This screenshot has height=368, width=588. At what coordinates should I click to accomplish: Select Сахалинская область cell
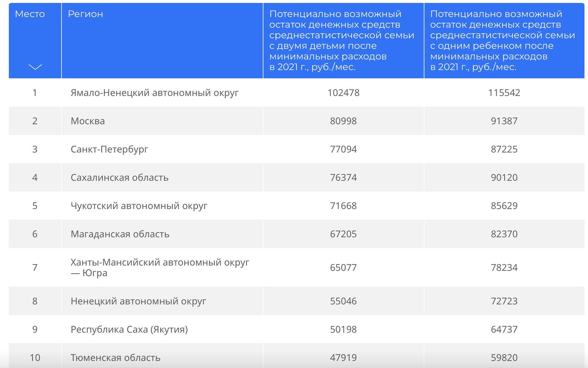pyautogui.click(x=162, y=178)
